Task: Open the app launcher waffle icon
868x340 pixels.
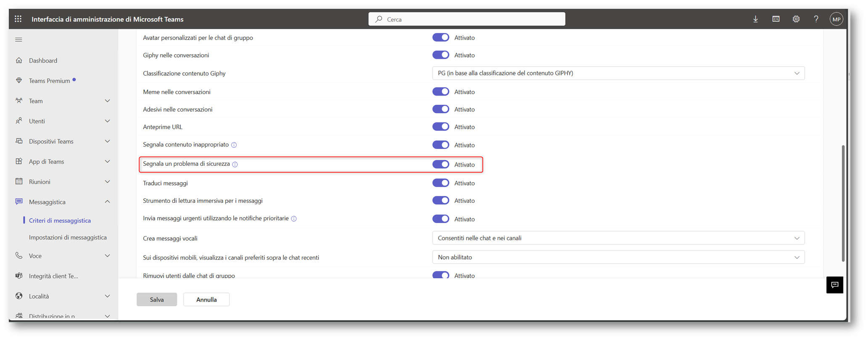Action: pos(18,19)
